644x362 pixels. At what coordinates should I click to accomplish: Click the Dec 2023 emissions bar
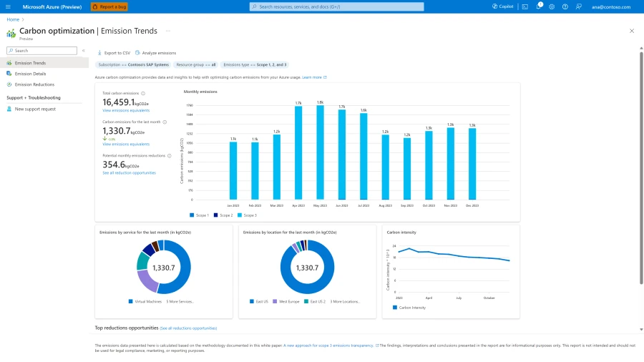coord(472,164)
